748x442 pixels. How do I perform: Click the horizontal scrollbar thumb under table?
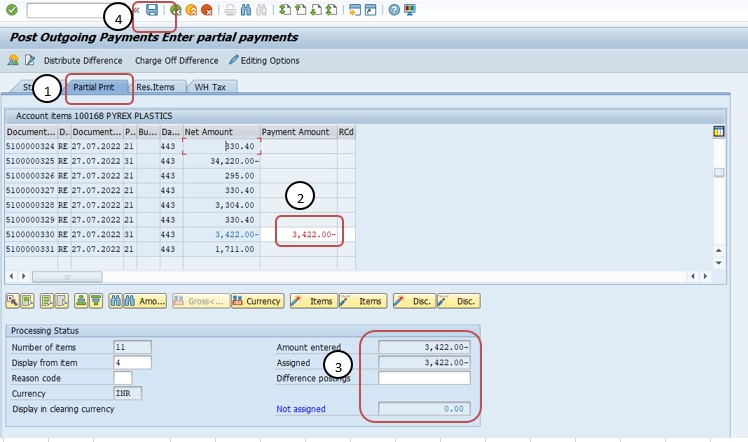(x=67, y=277)
